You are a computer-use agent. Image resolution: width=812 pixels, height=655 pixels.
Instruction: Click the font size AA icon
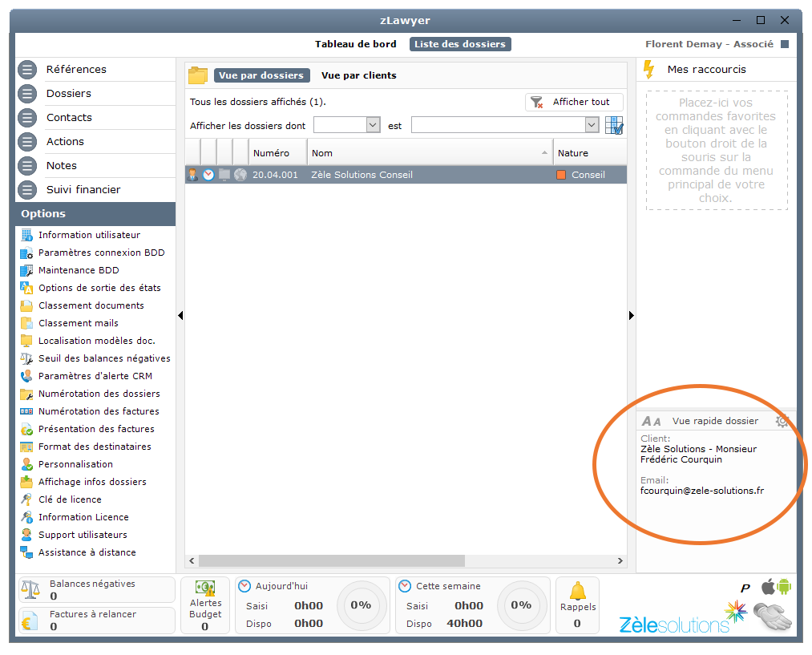click(x=652, y=421)
